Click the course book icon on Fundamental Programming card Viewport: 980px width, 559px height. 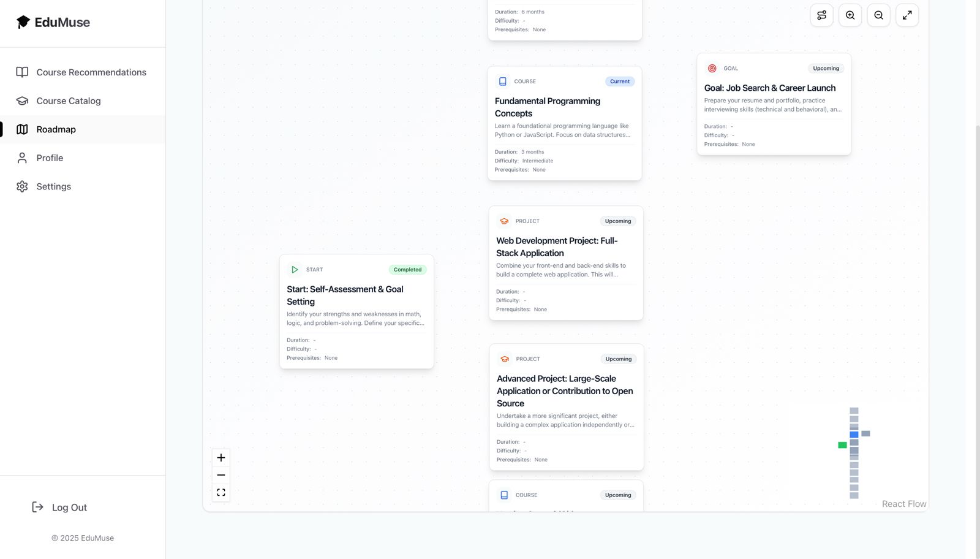503,82
